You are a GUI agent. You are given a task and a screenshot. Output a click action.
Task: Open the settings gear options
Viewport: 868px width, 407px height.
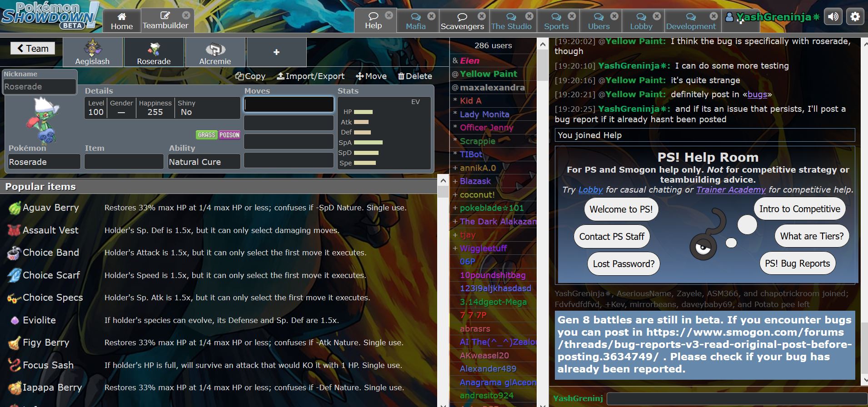pos(855,17)
